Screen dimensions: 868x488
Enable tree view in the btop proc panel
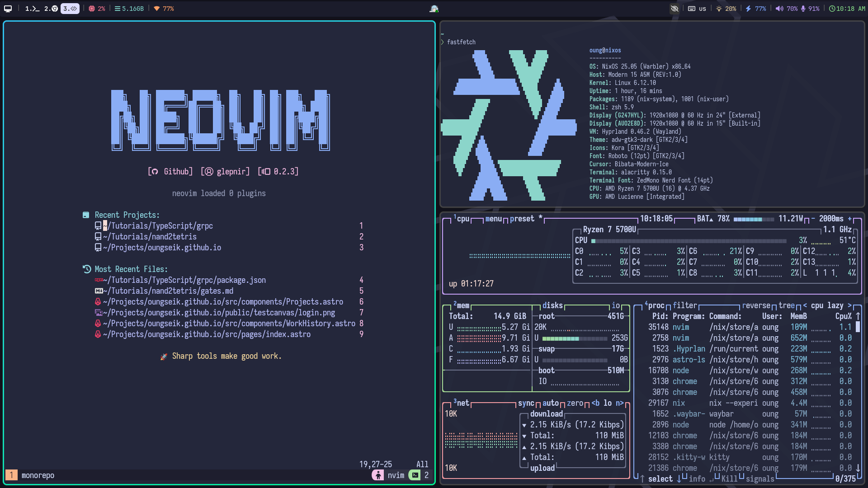tap(787, 305)
